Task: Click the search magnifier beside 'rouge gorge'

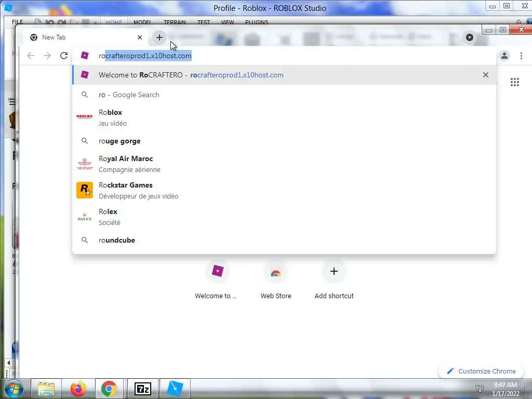Action: [85, 141]
